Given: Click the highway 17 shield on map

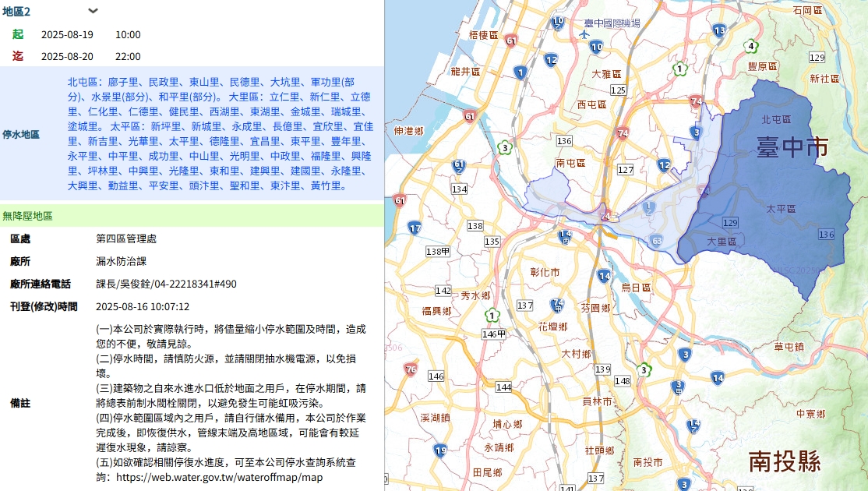Looking at the screenshot, I should (415, 228).
